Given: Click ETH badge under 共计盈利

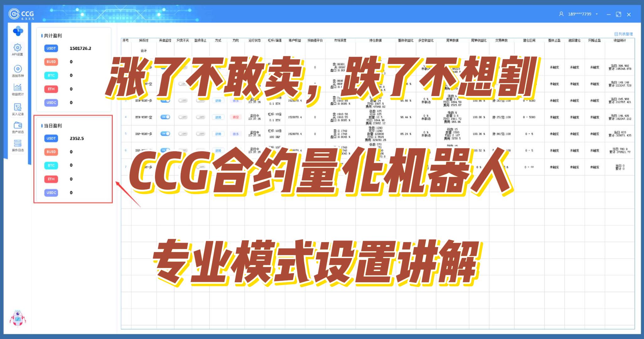Looking at the screenshot, I should pos(51,89).
